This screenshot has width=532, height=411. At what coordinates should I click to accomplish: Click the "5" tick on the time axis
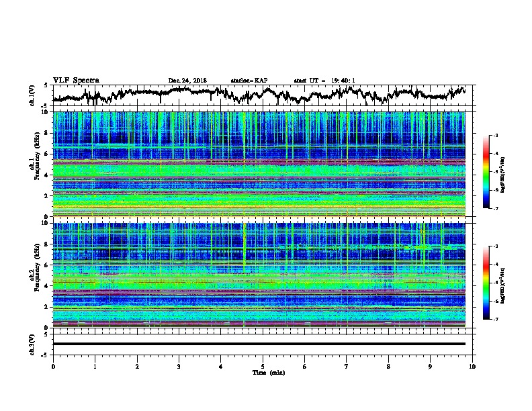[263, 367]
